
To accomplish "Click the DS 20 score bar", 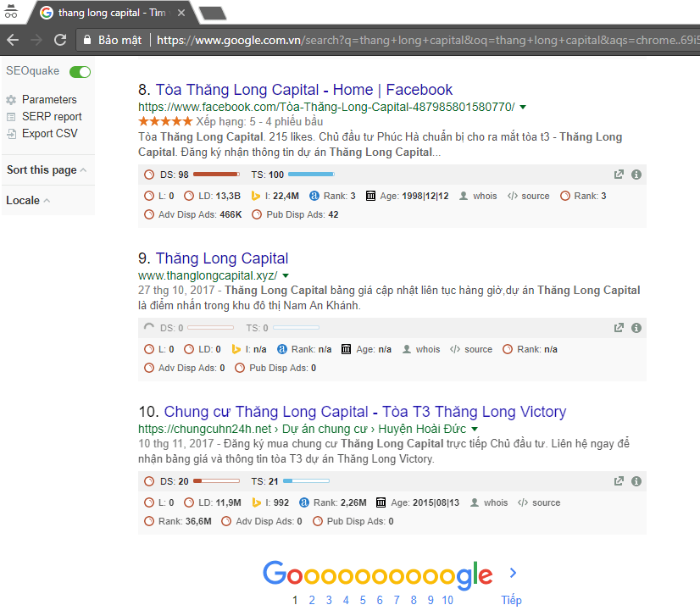I will [x=216, y=480].
